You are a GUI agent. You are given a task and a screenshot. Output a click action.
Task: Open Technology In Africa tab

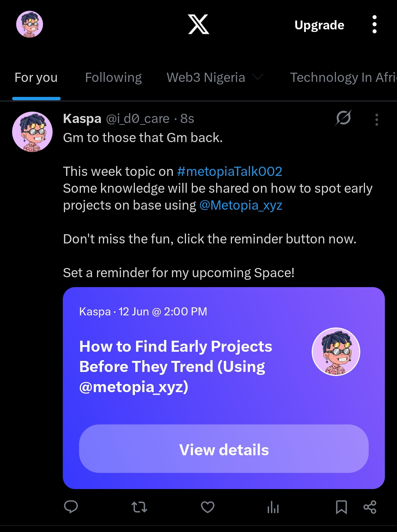coord(343,77)
